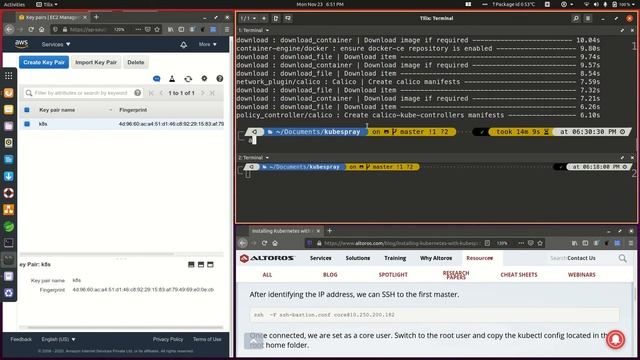Click the Altoros logo
The height and width of the screenshot is (360, 640).
pos(267,258)
